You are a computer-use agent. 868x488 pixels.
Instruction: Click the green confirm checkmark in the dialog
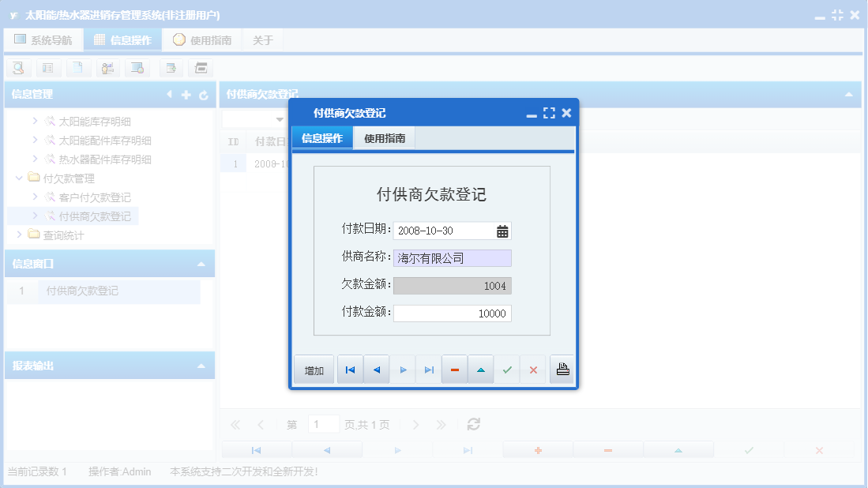pyautogui.click(x=507, y=369)
